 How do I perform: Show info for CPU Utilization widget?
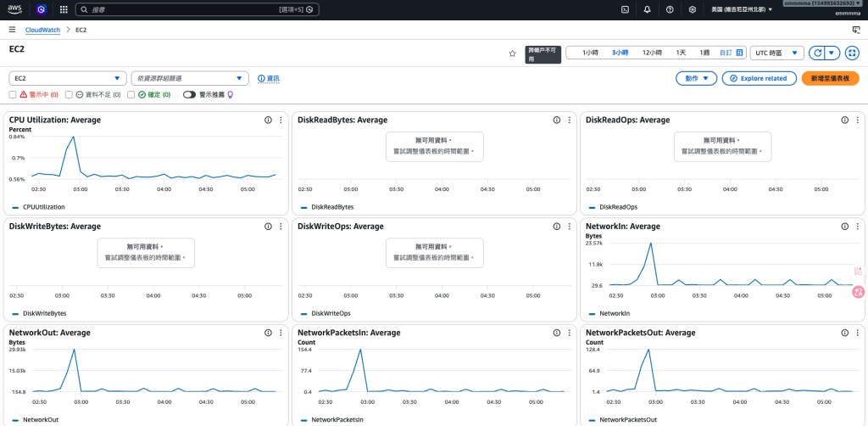(x=269, y=121)
